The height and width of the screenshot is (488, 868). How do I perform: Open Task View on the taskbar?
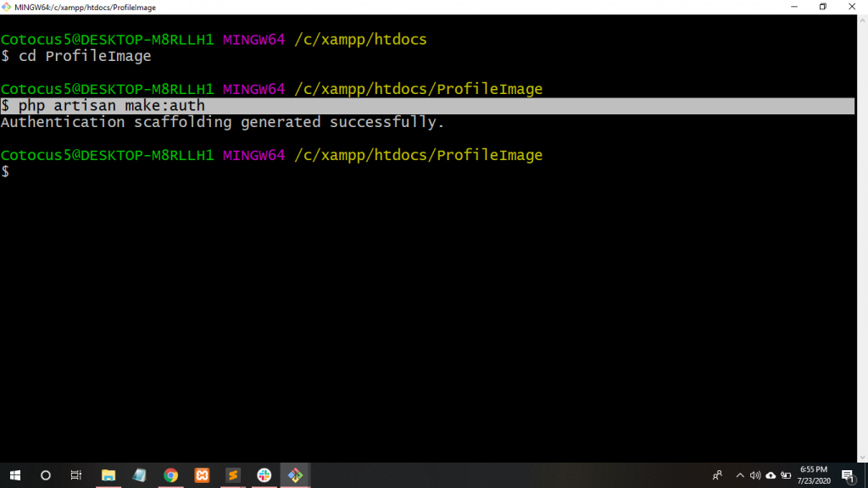coord(76,475)
